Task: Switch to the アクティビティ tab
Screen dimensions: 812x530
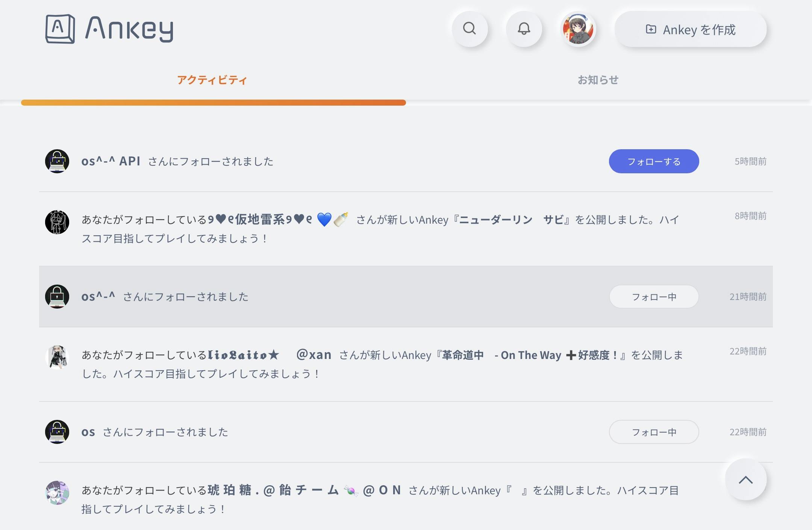Action: [212, 80]
